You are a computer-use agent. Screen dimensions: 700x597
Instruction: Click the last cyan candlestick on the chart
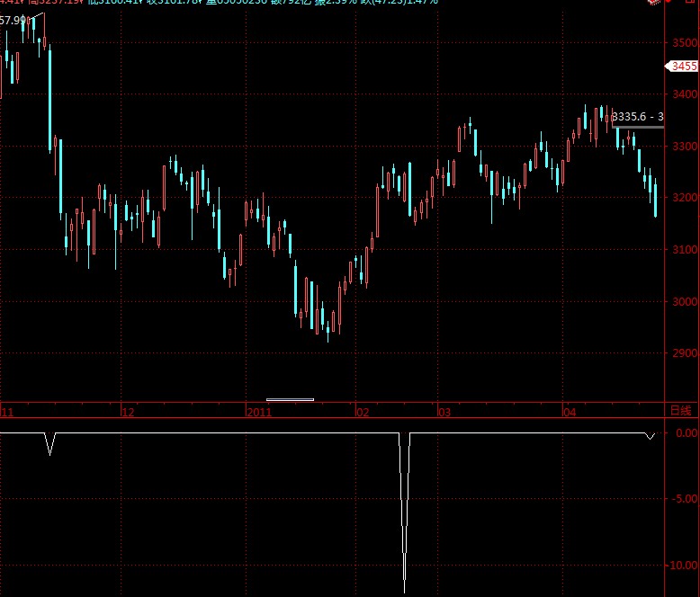point(655,198)
